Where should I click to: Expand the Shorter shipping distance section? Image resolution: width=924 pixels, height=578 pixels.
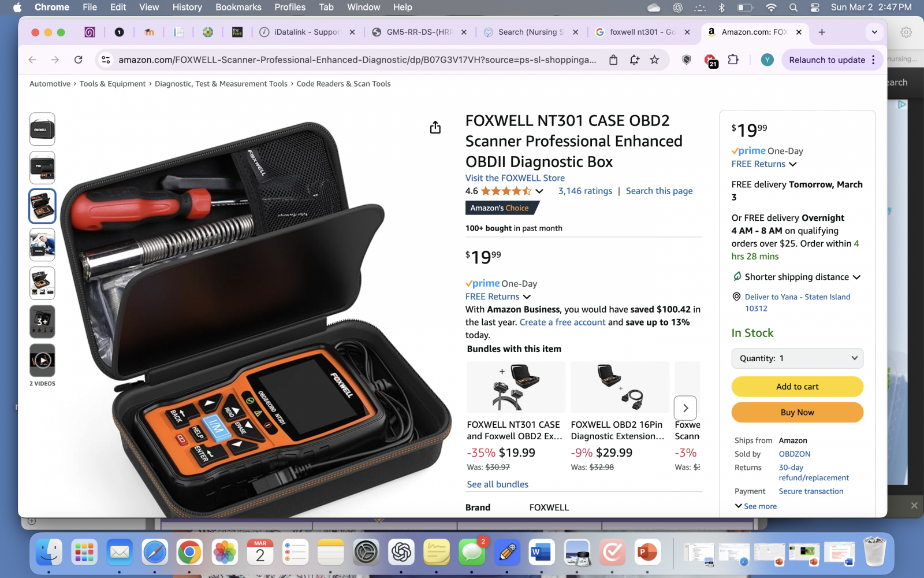click(797, 277)
